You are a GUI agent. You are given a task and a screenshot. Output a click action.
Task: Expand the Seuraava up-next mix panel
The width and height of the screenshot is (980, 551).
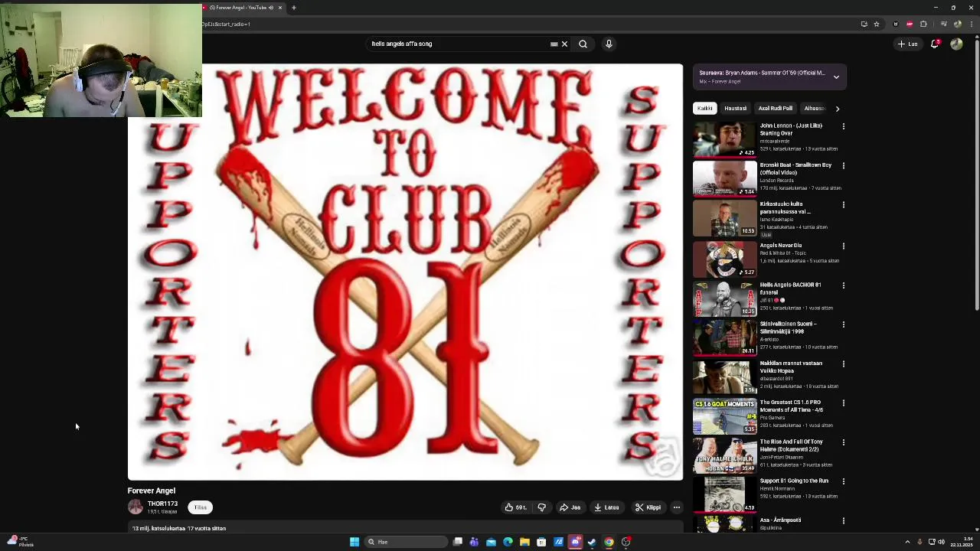(x=836, y=77)
